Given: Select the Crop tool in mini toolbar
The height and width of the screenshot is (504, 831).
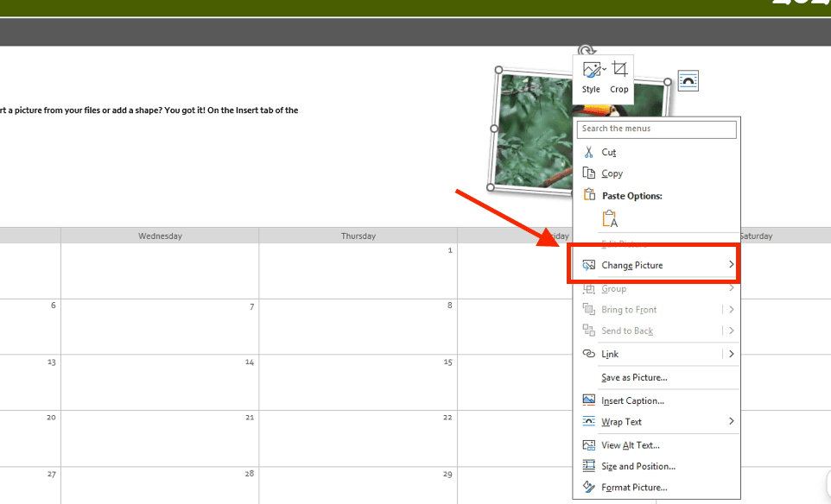Looking at the screenshot, I should coord(619,69).
